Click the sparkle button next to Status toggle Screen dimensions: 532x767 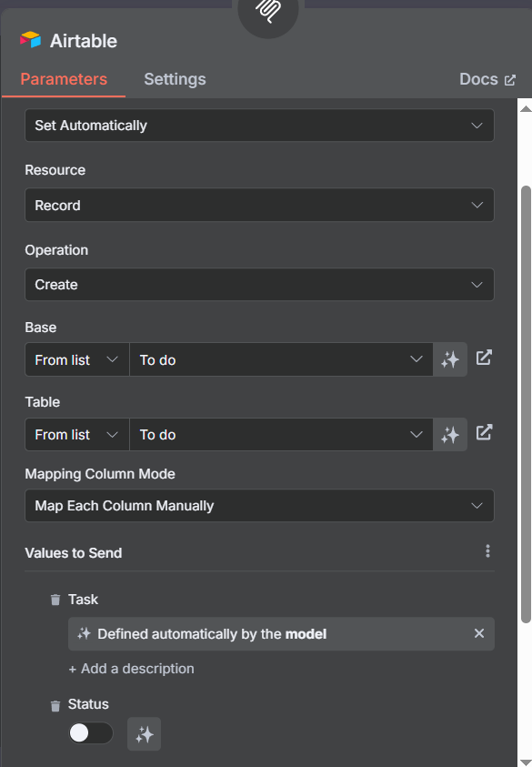[145, 734]
